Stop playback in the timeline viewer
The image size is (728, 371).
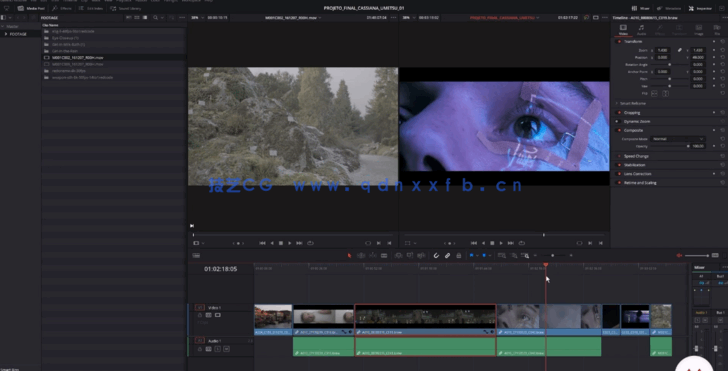coord(492,243)
